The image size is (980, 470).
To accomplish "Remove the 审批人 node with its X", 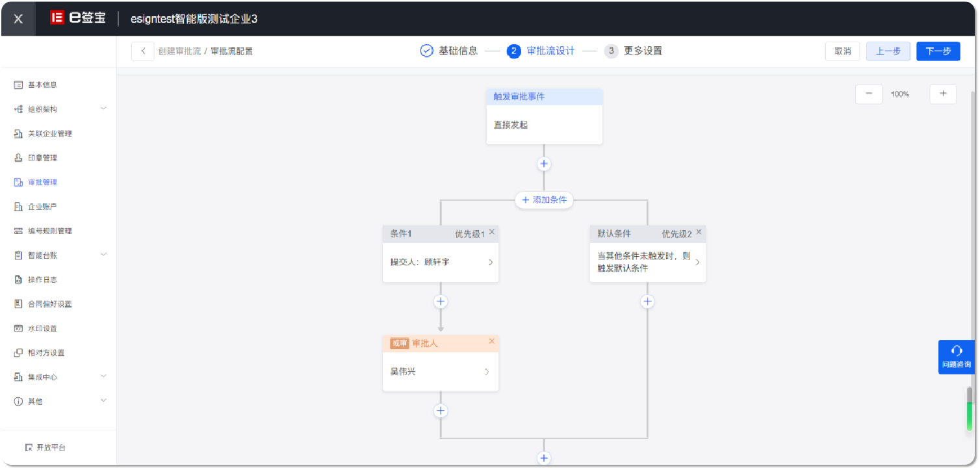I will coord(491,341).
